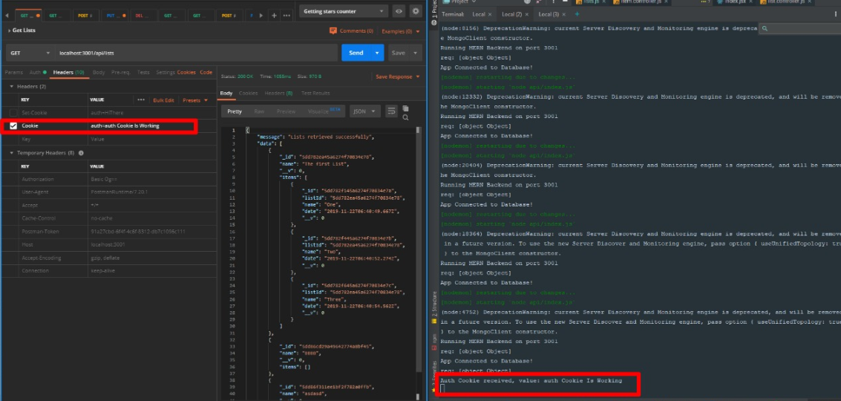
Task: Expand the Examples (0) dropdown
Action: tap(401, 32)
